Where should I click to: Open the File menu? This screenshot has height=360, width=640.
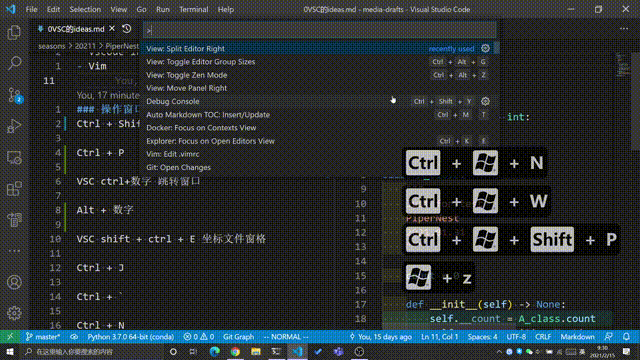pos(31,9)
